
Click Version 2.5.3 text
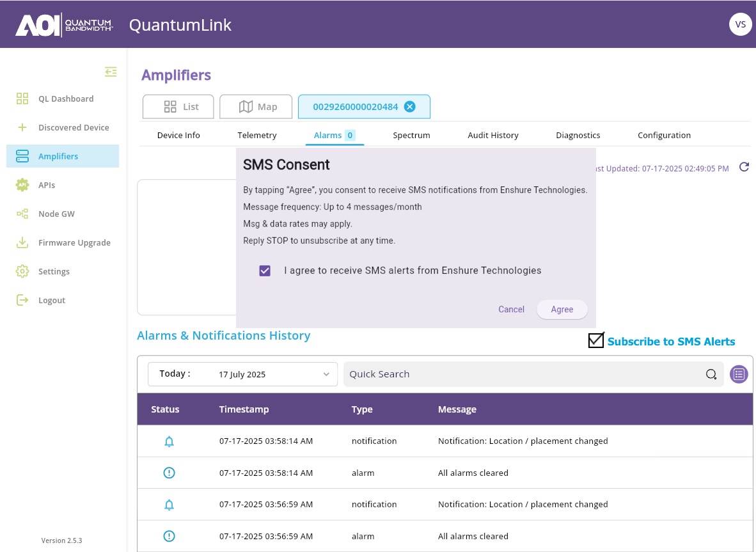pos(61,540)
